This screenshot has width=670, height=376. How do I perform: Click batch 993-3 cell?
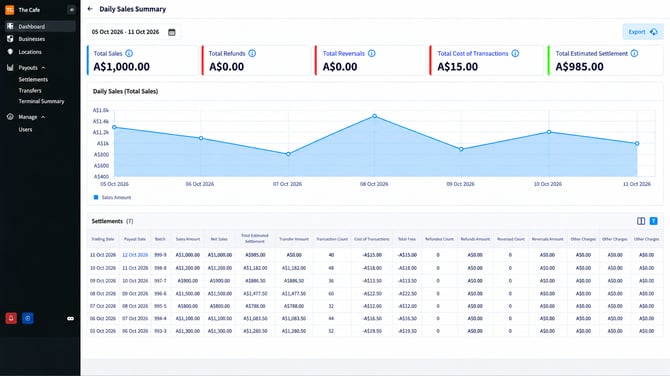coord(160,331)
